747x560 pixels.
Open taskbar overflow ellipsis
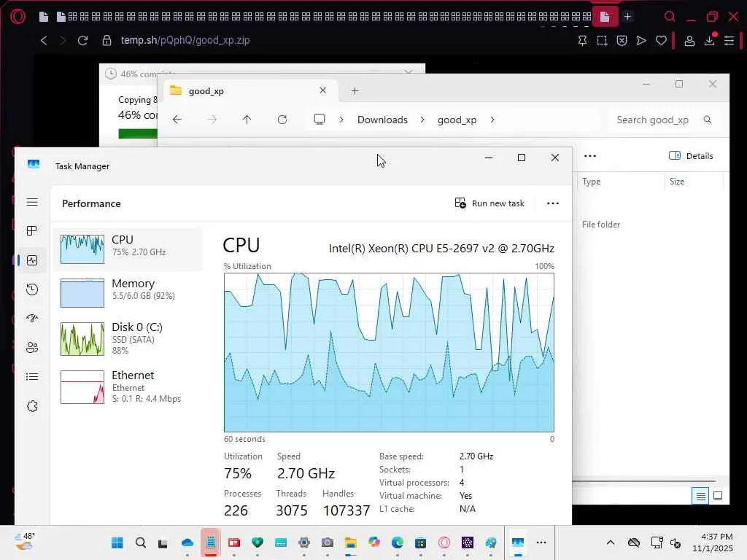541,542
